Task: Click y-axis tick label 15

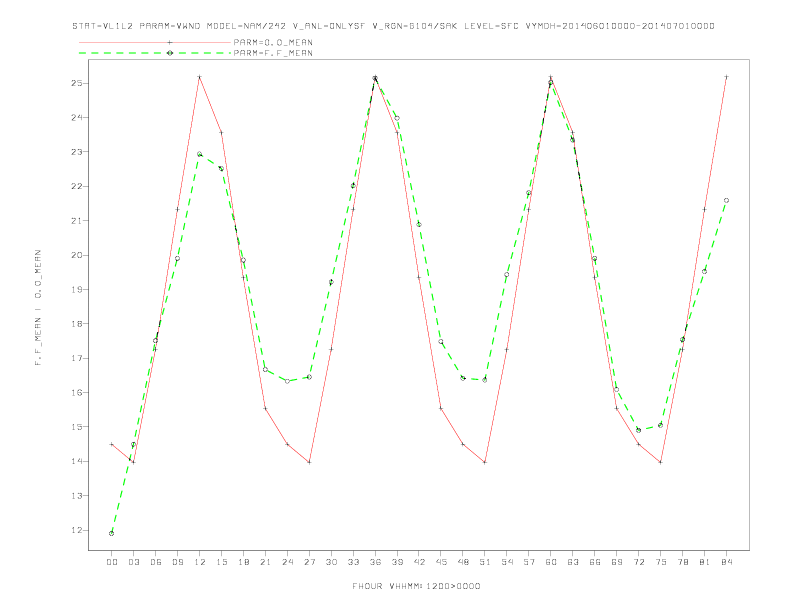Action: [76, 427]
